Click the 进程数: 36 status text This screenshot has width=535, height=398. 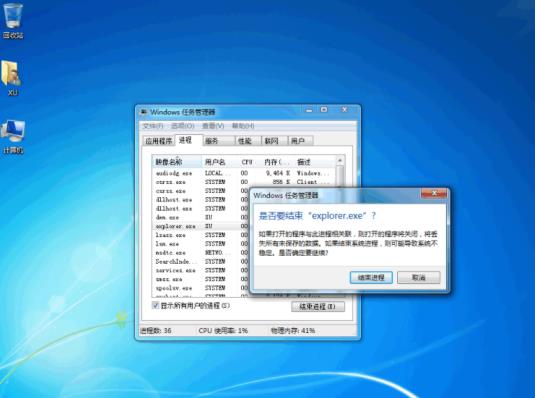pos(156,330)
